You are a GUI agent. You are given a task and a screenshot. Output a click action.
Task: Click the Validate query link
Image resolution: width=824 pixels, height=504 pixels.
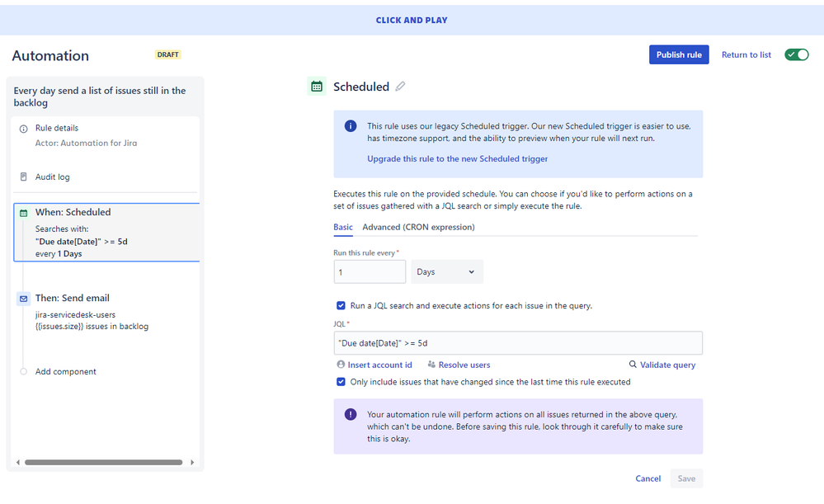667,365
